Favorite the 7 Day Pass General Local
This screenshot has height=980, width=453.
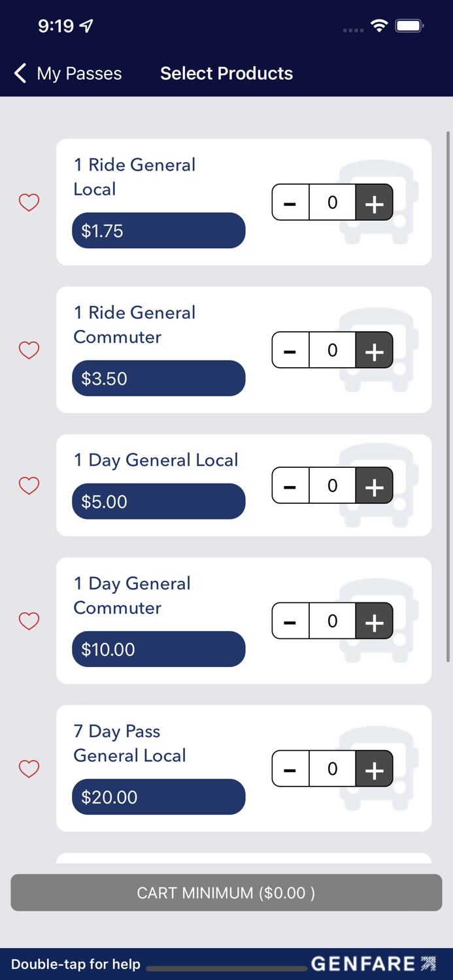coord(29,768)
